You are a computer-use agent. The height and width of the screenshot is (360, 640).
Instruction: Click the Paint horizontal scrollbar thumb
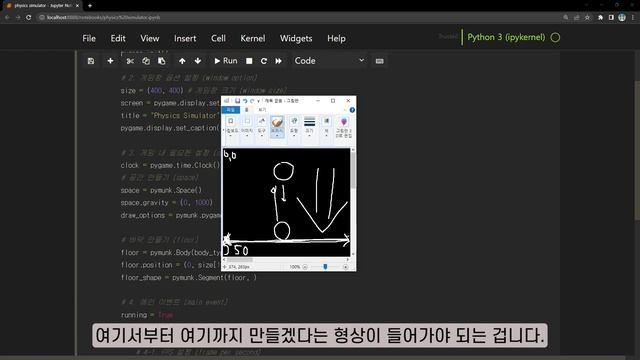(x=240, y=260)
